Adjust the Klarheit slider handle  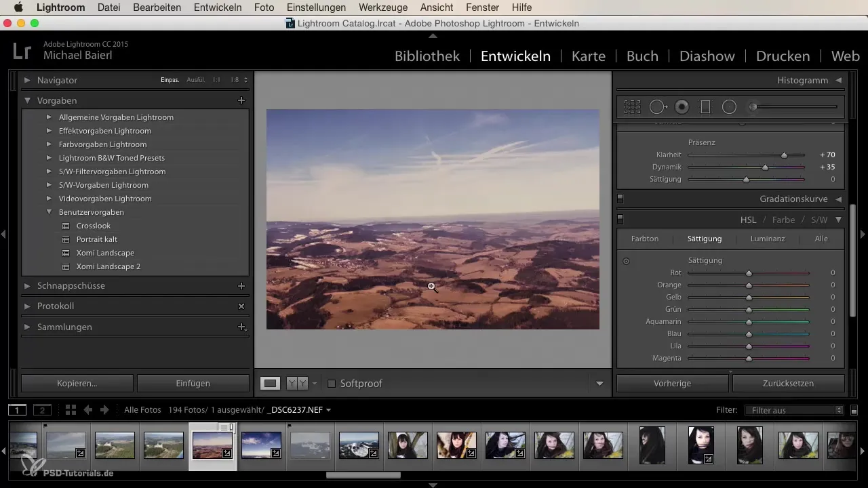785,155
